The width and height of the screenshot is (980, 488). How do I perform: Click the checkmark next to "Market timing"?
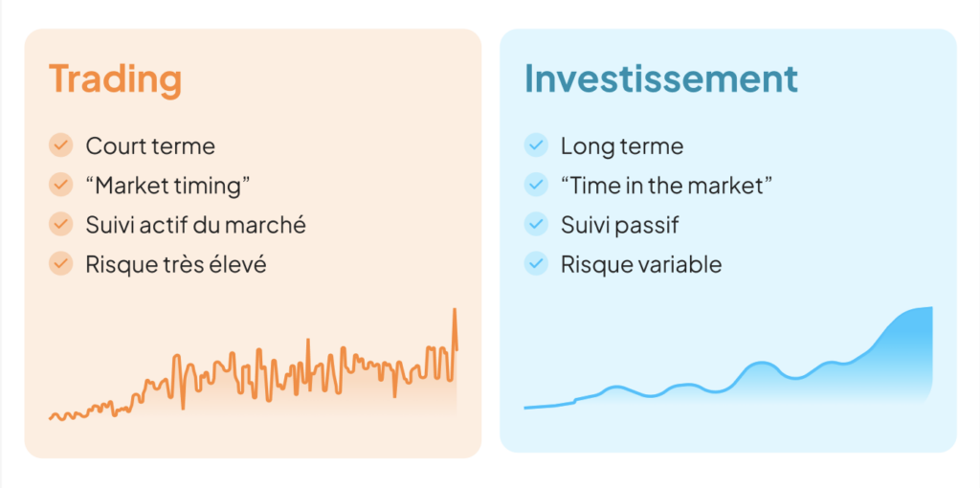pos(60,185)
